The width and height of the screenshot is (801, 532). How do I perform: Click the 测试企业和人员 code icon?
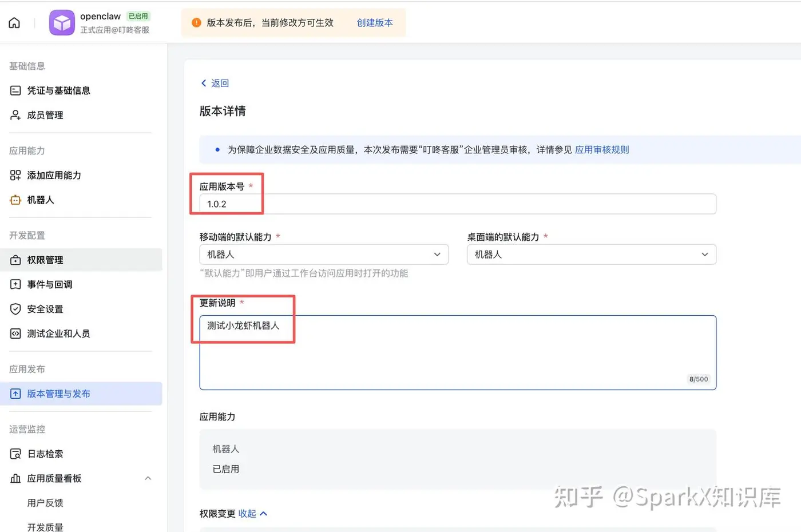click(15, 334)
